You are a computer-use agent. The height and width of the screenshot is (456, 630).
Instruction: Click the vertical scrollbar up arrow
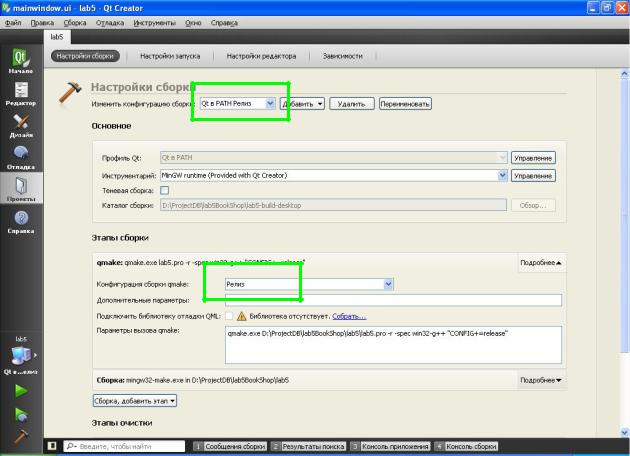coord(624,74)
